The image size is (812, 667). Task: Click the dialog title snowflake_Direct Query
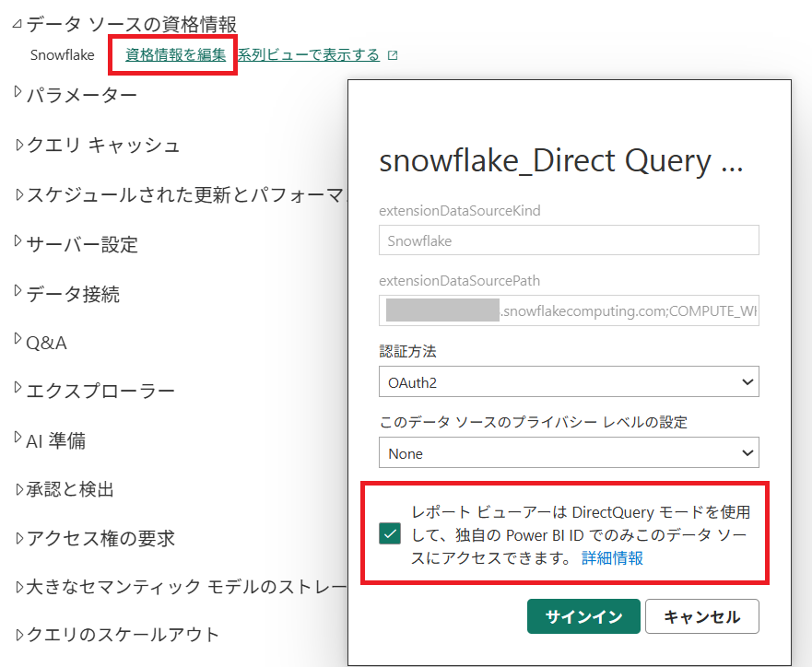pyautogui.click(x=560, y=161)
